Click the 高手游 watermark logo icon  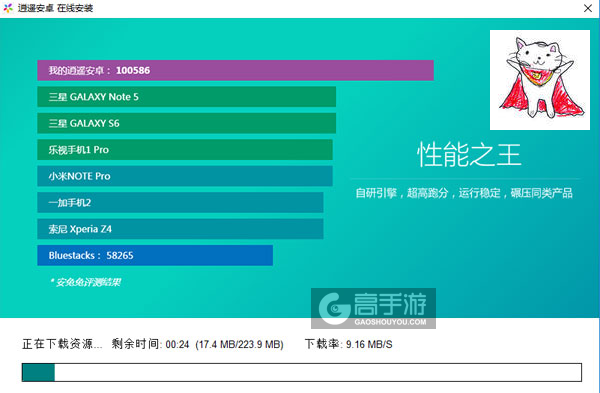pyautogui.click(x=334, y=308)
